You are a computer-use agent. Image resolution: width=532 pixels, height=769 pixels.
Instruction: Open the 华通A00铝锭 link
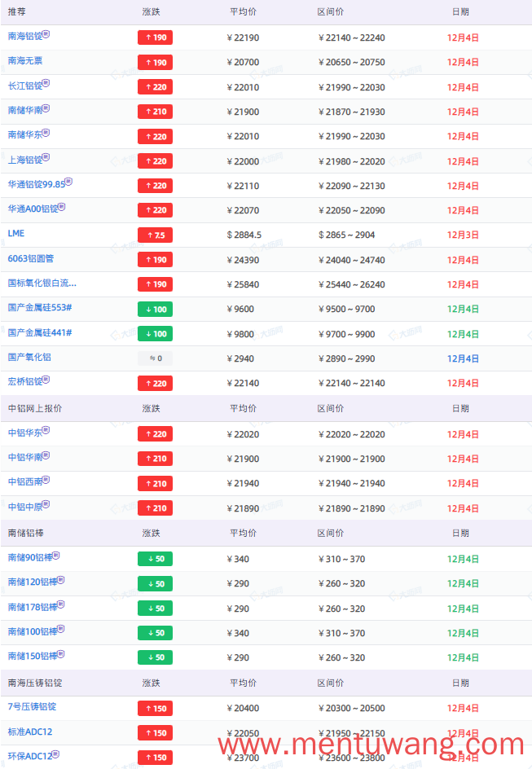[x=33, y=209]
